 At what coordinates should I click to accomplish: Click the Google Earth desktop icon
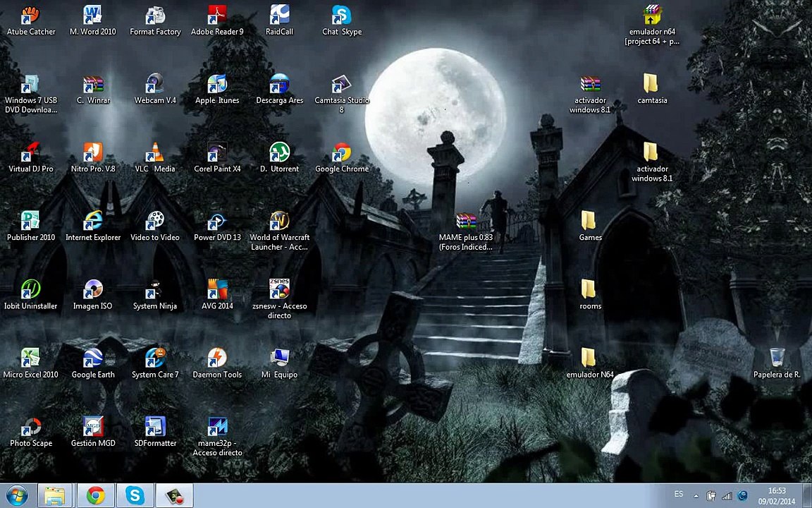point(93,360)
